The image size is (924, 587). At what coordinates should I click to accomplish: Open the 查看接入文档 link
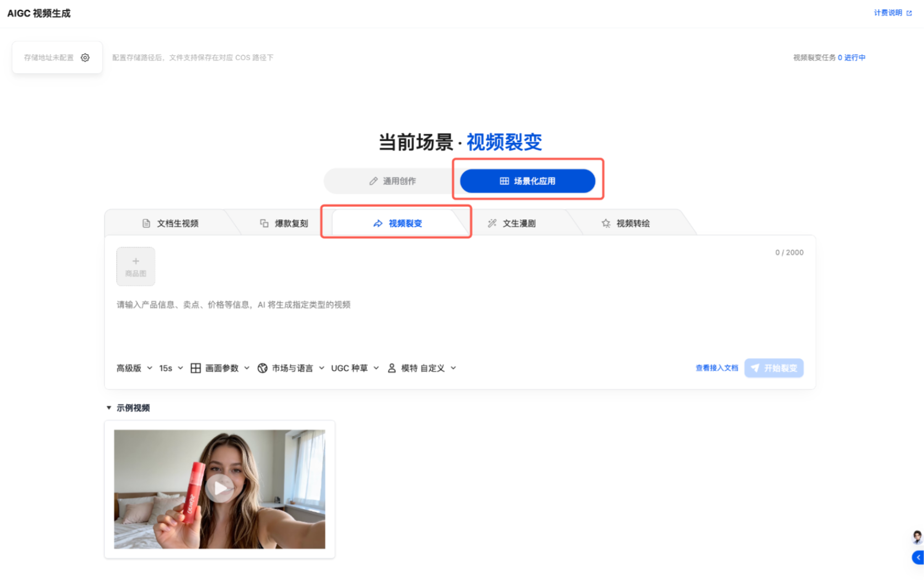click(x=716, y=368)
